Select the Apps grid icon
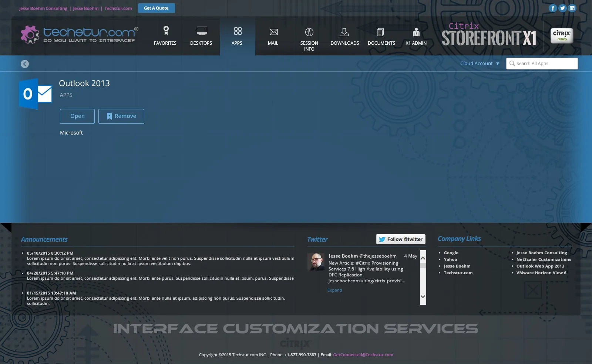This screenshot has height=364, width=592. click(238, 31)
